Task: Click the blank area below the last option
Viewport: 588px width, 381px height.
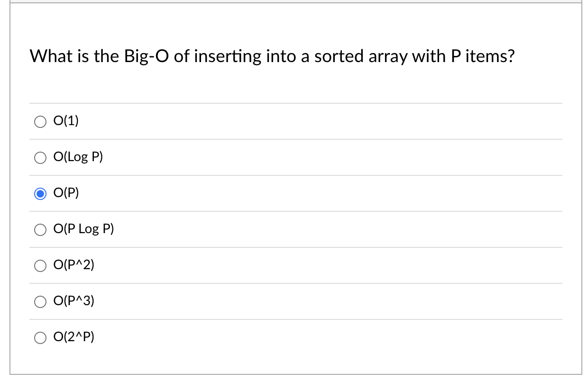Action: 294,363
